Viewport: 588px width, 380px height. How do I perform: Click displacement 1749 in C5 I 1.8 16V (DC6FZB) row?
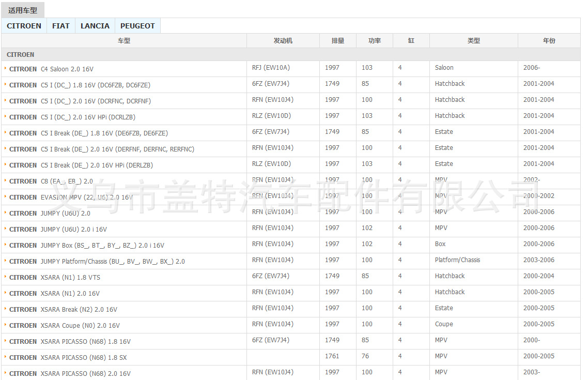tap(332, 84)
